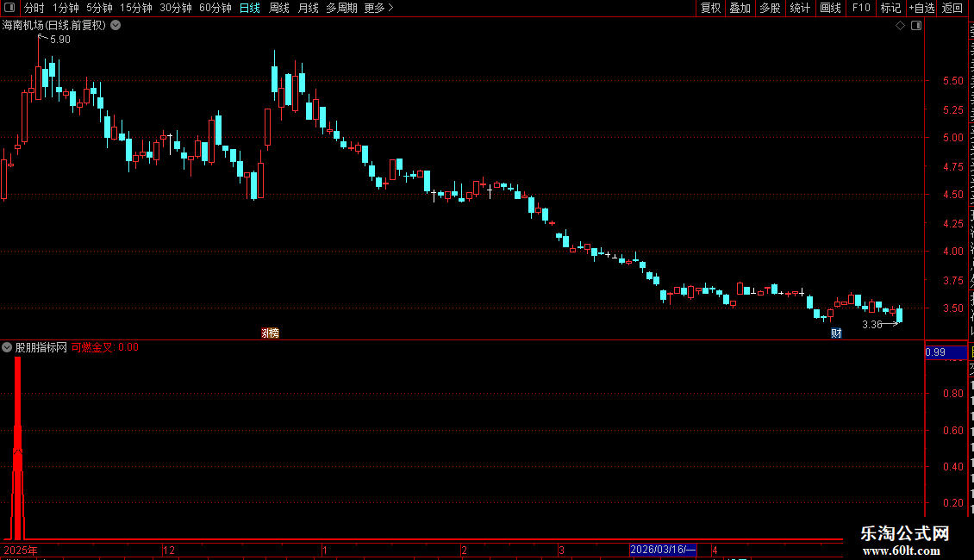
Task: Click the 2025年 label on time axis
Action: pos(21,550)
